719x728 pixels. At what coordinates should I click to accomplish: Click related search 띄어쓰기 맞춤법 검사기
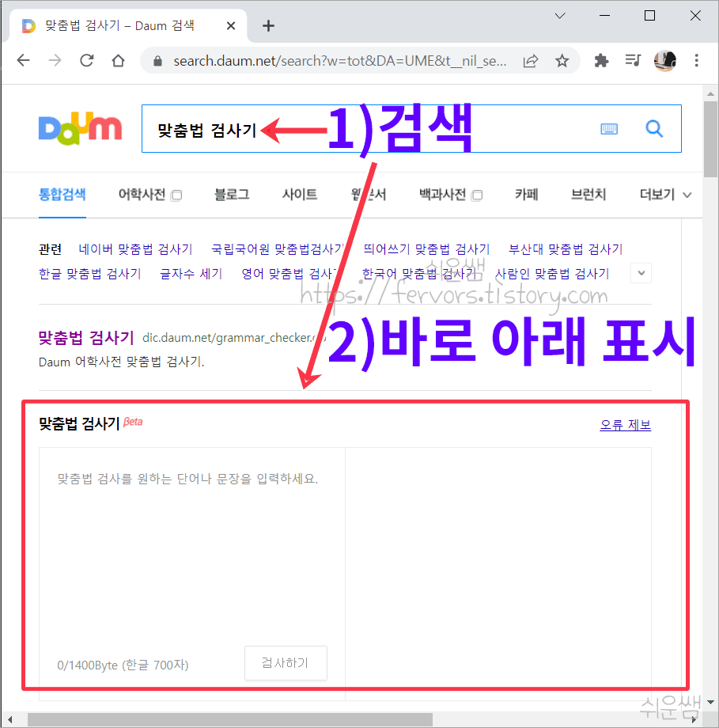tap(426, 249)
